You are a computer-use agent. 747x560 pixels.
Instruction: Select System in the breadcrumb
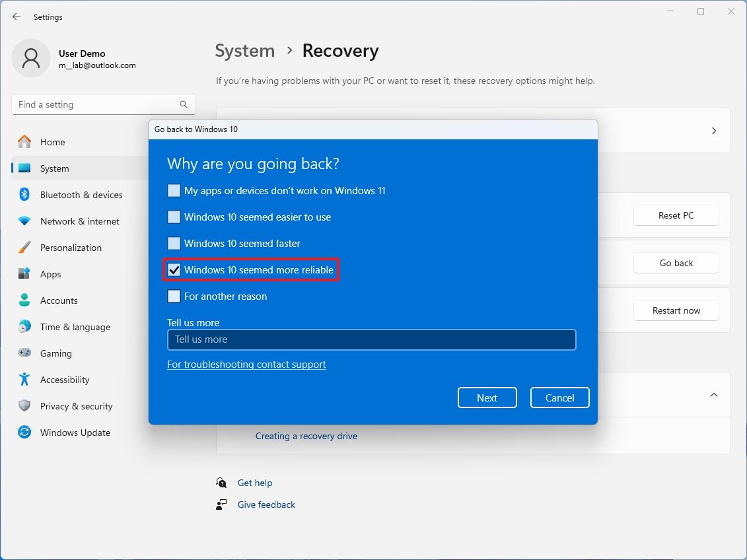(244, 50)
